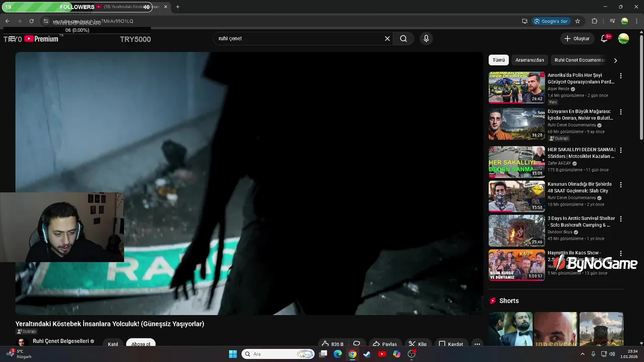Open options menu for Dünyanın En Büyük Mağarası
The height and width of the screenshot is (362, 644).
point(621,112)
